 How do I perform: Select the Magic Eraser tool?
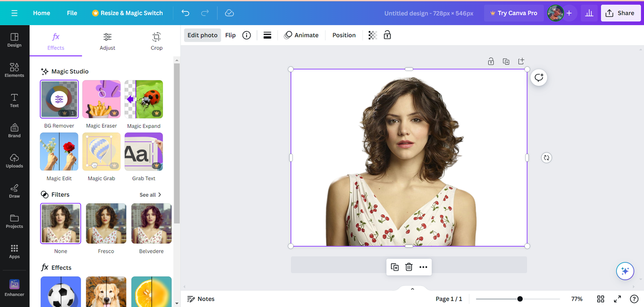tap(102, 99)
